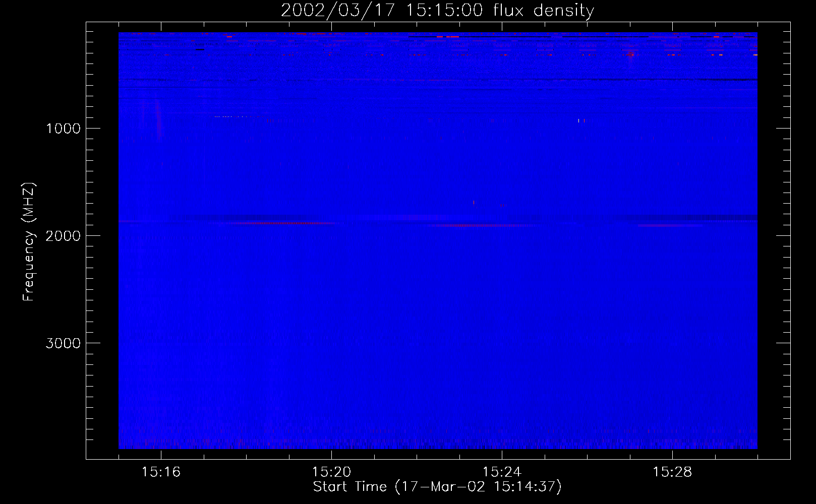Select the 'Start Time (17-Mar-02 15:14:37)' axis label
This screenshot has height=504, width=816.
point(437,487)
